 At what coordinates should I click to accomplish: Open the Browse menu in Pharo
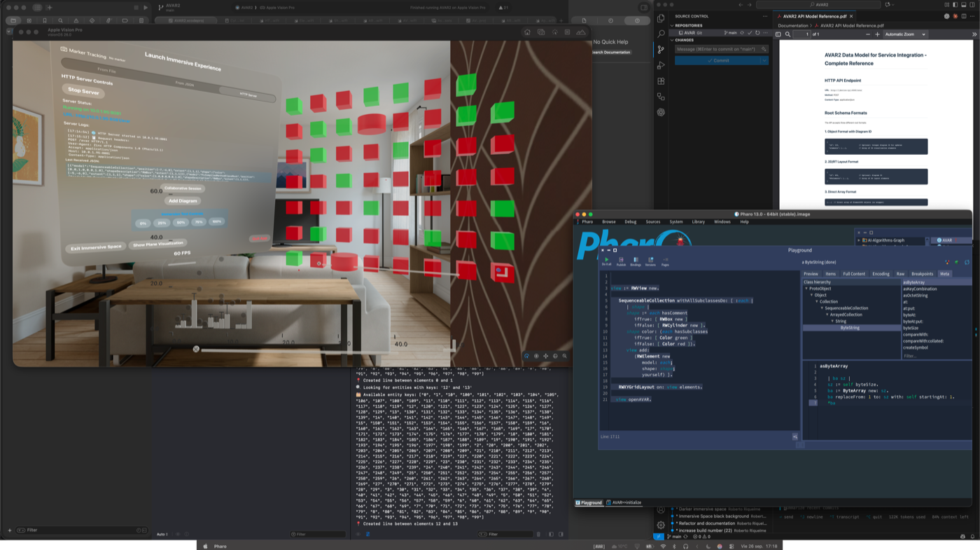609,221
